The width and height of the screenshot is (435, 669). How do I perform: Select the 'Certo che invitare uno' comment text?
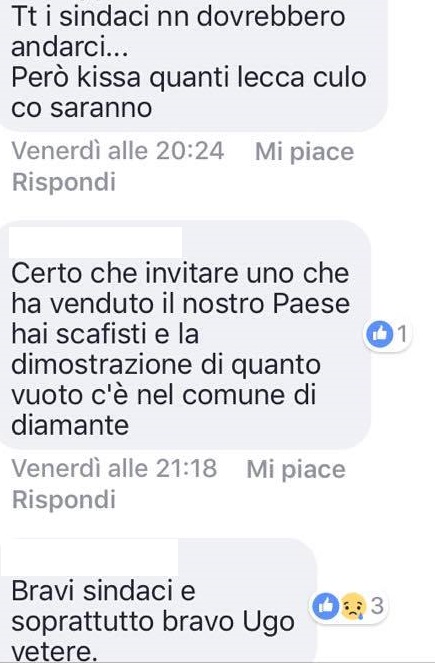[x=181, y=349]
